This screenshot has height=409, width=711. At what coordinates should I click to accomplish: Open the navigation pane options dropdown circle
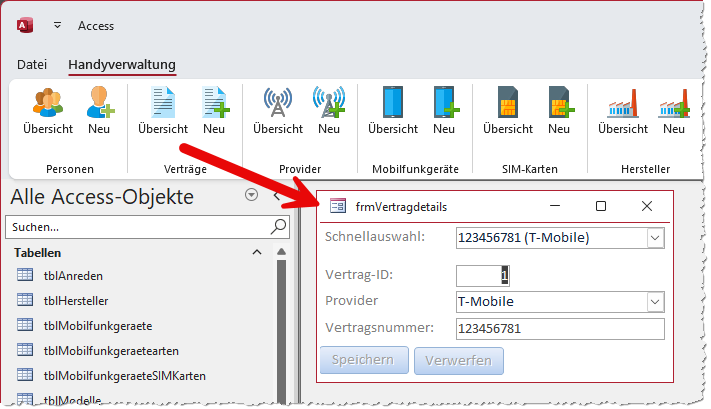[251, 195]
